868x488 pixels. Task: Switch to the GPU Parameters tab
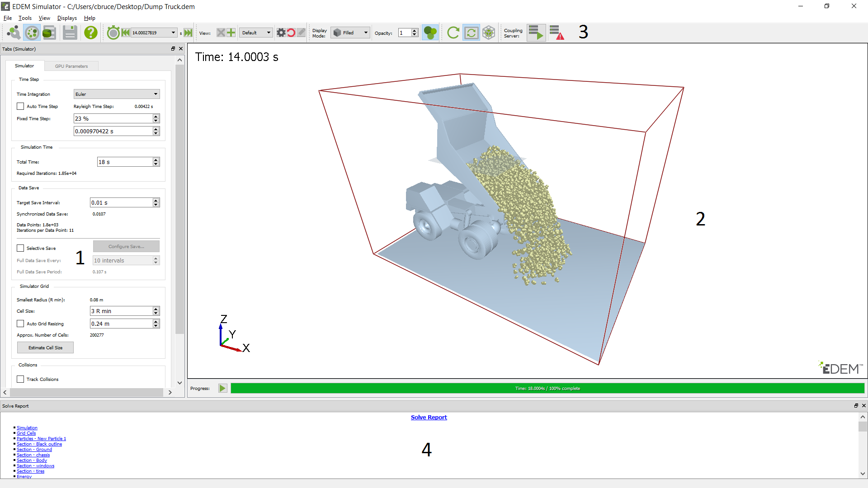point(71,66)
